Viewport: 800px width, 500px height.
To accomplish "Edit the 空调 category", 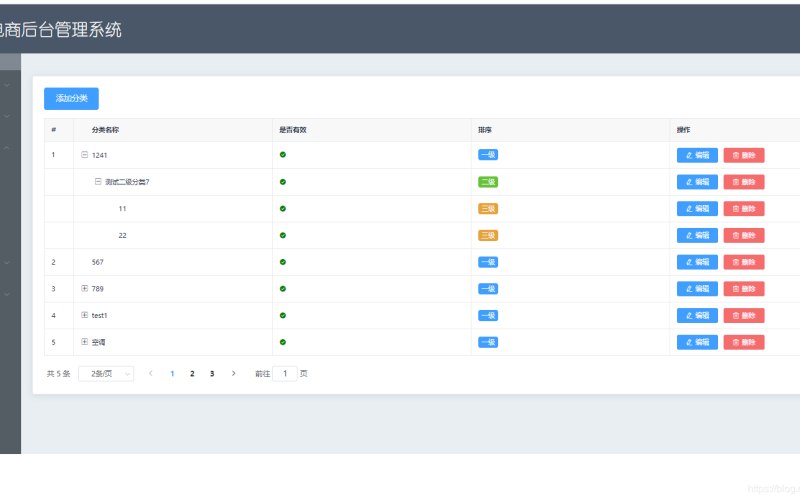I will pyautogui.click(x=697, y=342).
